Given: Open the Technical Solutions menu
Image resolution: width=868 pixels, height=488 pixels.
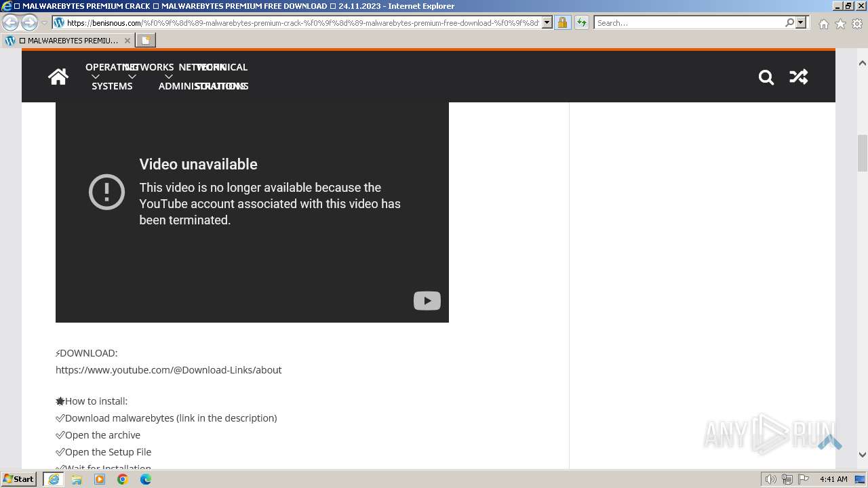Looking at the screenshot, I should pos(223,77).
